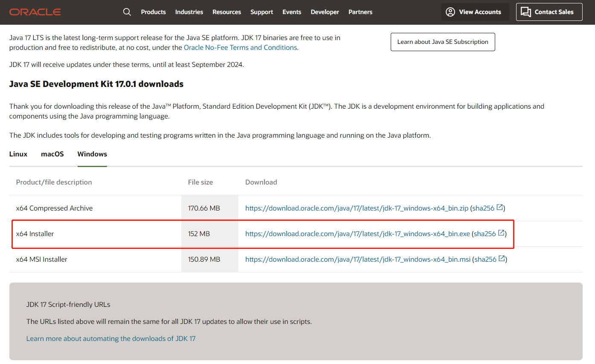Click the Oracle logo
Screen dimensions: 595x364
click(35, 12)
